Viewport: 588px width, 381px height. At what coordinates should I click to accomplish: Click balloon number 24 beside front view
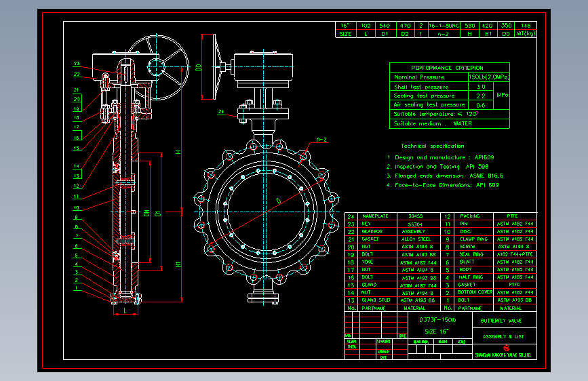click(221, 111)
